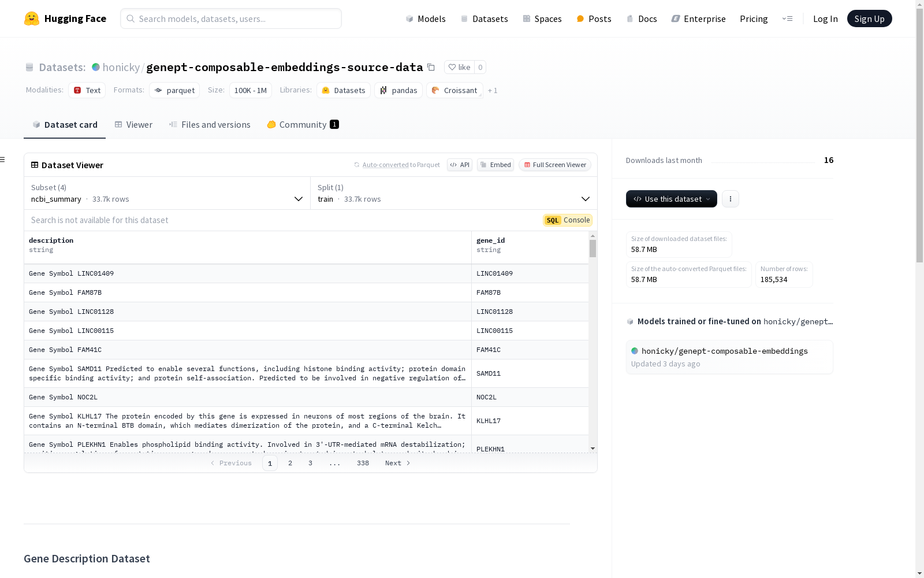Expand the Split train dropdown
The height and width of the screenshot is (578, 924).
click(454, 193)
